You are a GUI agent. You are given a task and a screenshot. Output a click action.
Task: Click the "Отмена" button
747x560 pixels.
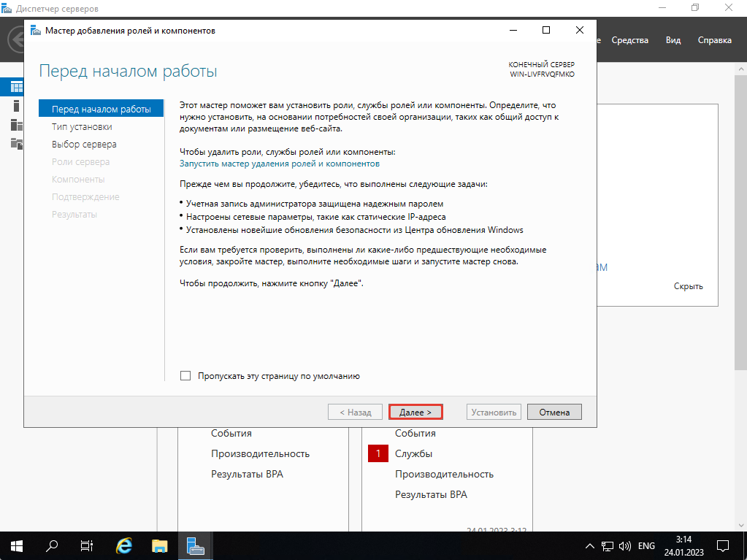[554, 413]
